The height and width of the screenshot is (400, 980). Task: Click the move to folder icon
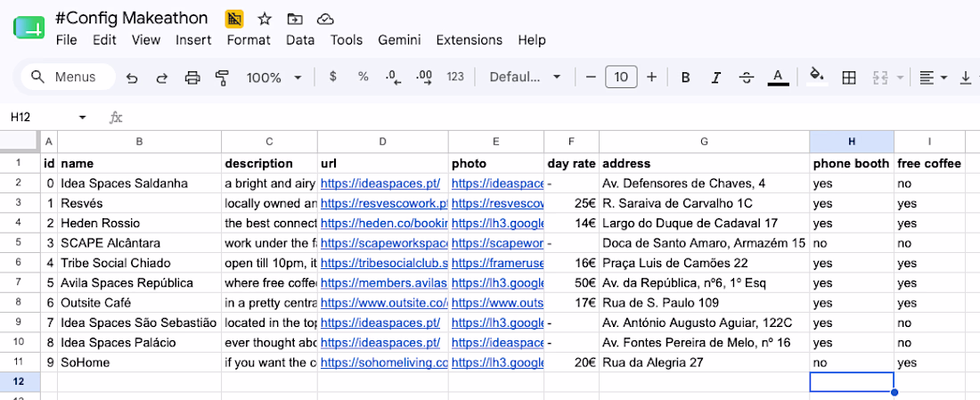[x=294, y=19]
